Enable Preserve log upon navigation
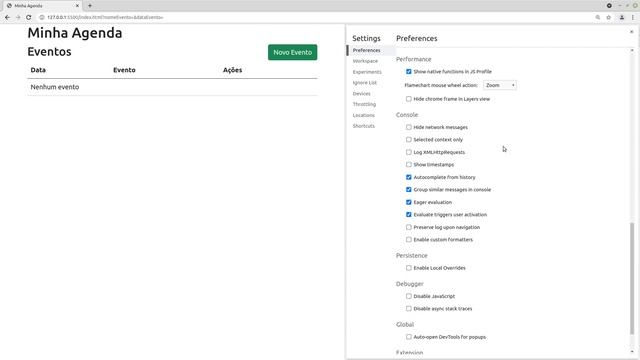 click(409, 227)
